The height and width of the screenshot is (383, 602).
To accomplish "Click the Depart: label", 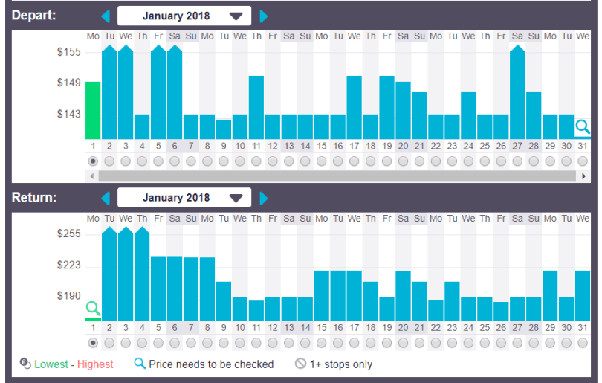I will click(34, 15).
